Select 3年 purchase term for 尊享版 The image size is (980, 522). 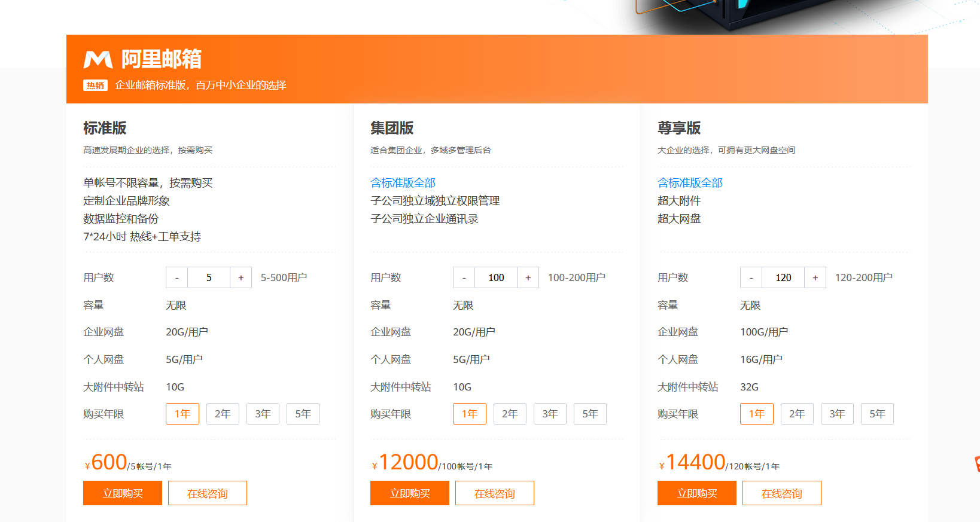click(x=837, y=414)
